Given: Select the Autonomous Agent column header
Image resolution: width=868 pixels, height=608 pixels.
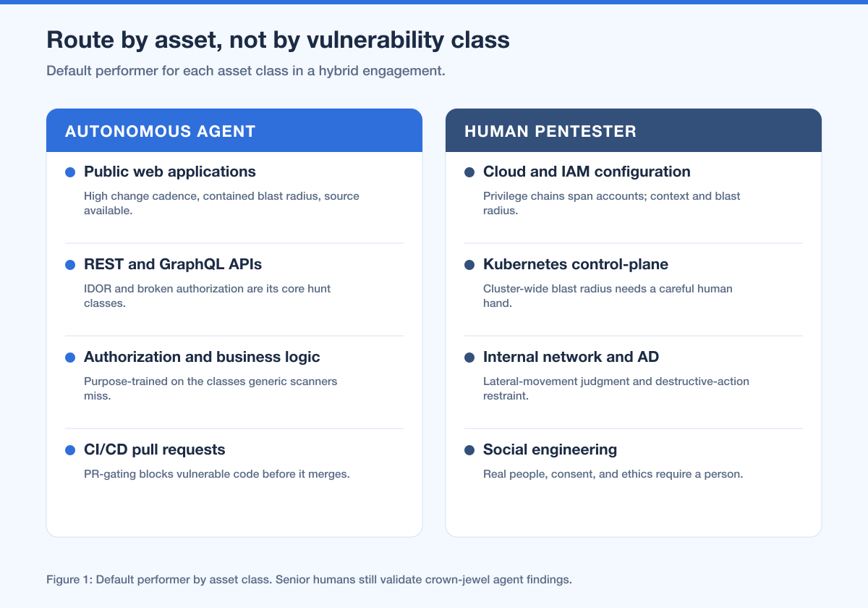Looking at the screenshot, I should coord(234,131).
